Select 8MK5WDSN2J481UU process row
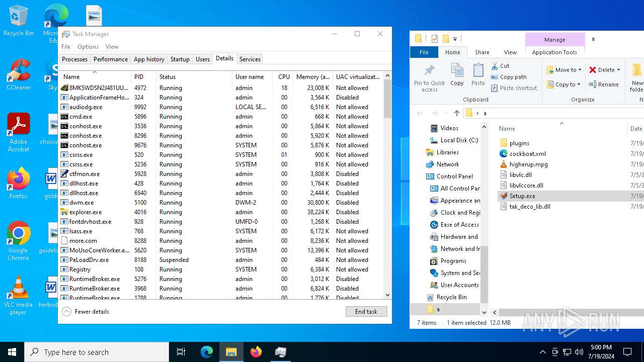This screenshot has width=644, height=362. pos(221,88)
